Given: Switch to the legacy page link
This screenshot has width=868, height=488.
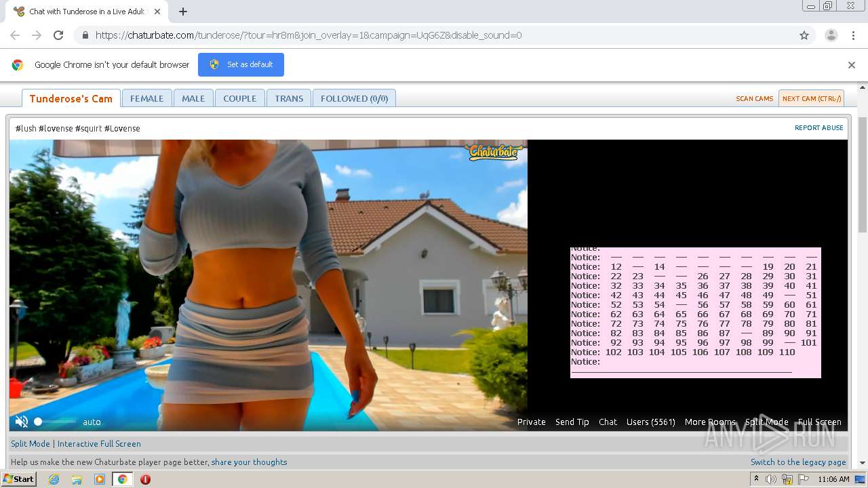Looking at the screenshot, I should [x=798, y=462].
